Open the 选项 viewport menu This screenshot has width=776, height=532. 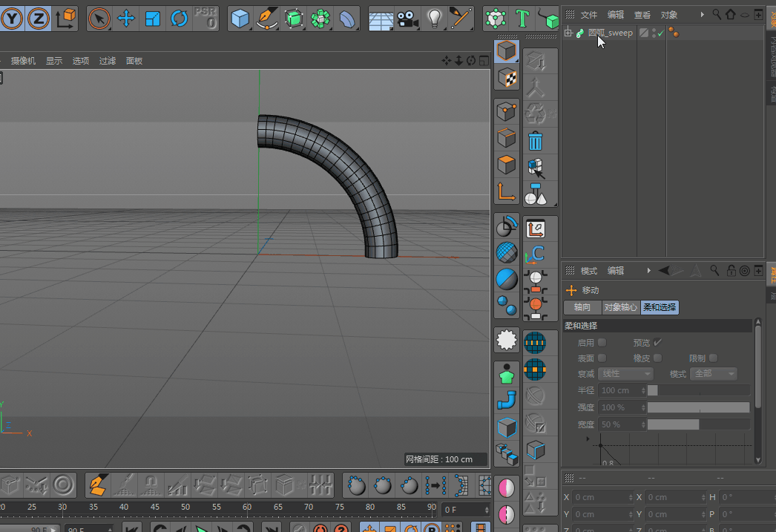(81, 60)
